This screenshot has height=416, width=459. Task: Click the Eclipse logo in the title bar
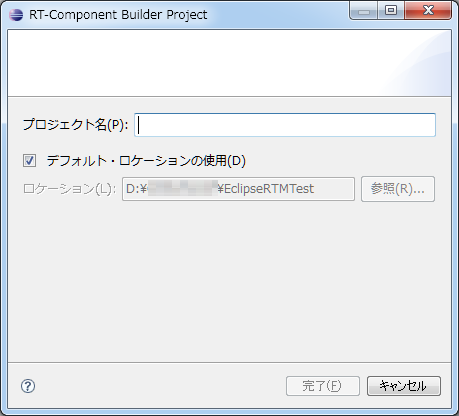pos(16,15)
